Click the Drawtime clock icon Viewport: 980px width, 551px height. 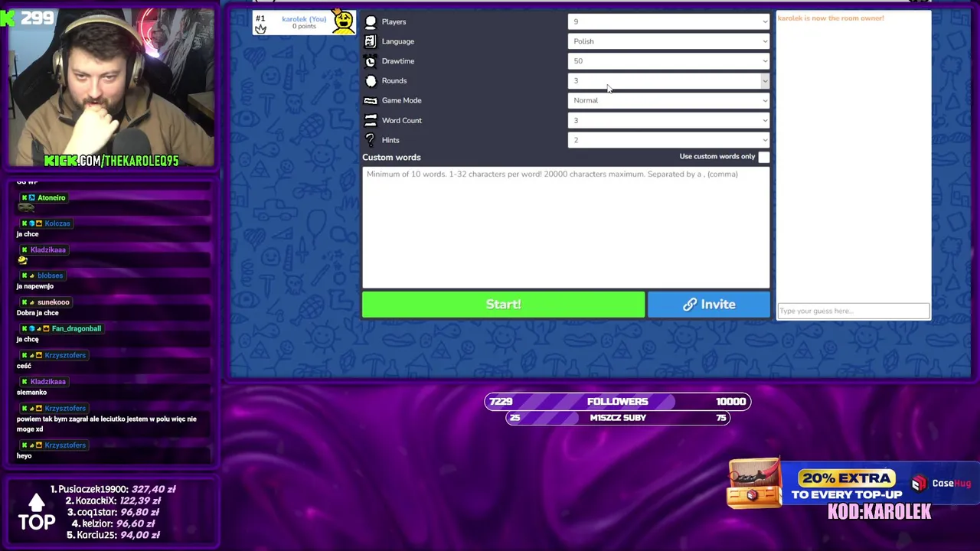tap(371, 61)
